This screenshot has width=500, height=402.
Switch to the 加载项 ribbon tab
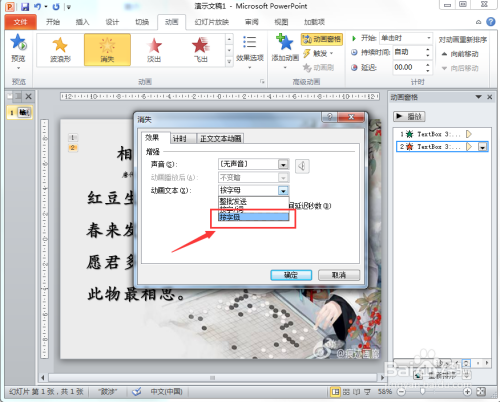pos(314,22)
